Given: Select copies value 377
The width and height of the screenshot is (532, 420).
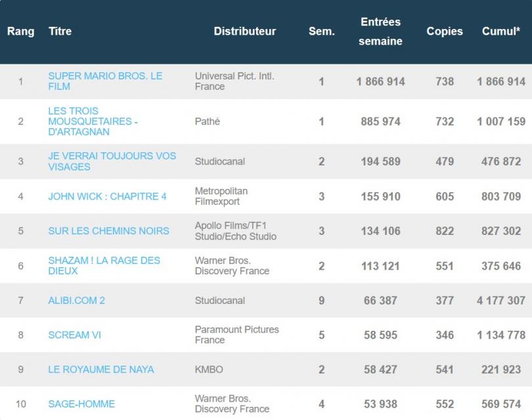Looking at the screenshot, I should tap(445, 301).
